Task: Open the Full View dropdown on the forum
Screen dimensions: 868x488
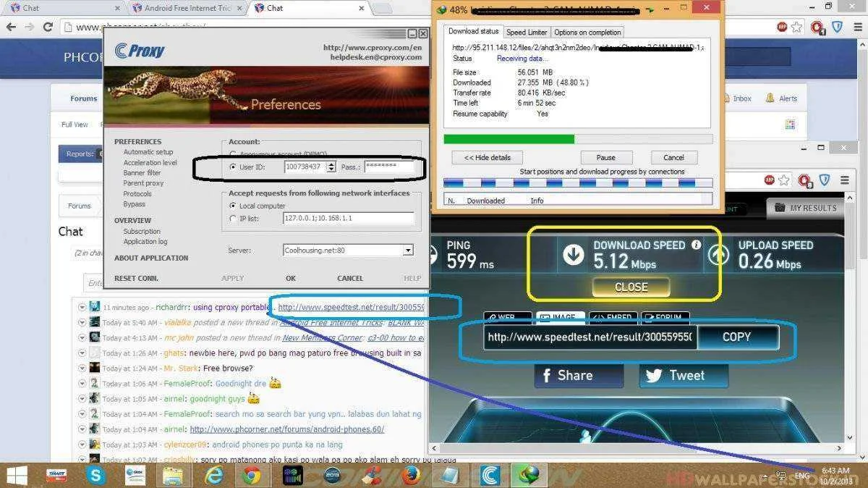Action: coord(75,125)
